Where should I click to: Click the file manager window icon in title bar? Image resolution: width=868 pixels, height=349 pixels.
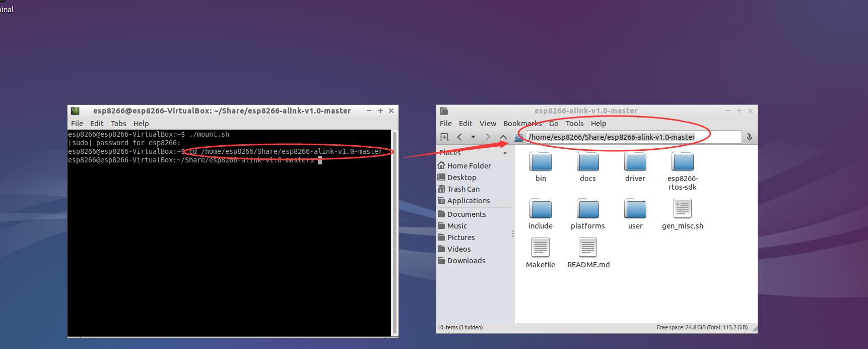(x=444, y=110)
